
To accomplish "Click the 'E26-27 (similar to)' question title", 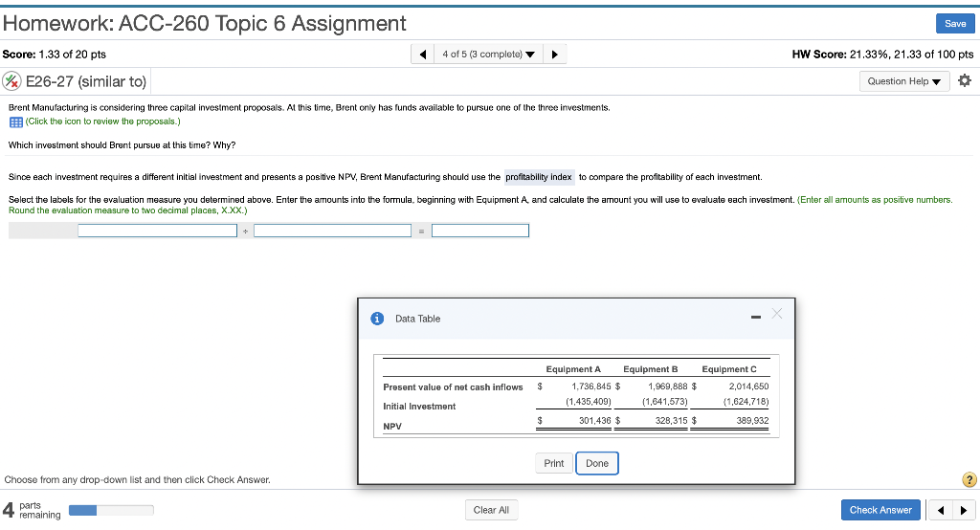I will (85, 81).
